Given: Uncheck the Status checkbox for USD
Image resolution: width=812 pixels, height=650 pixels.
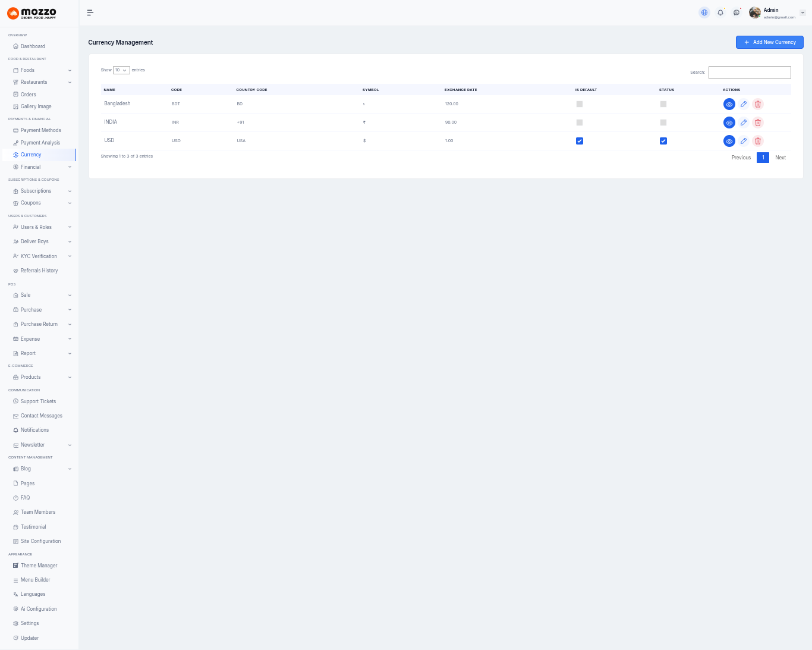Looking at the screenshot, I should click(x=663, y=141).
